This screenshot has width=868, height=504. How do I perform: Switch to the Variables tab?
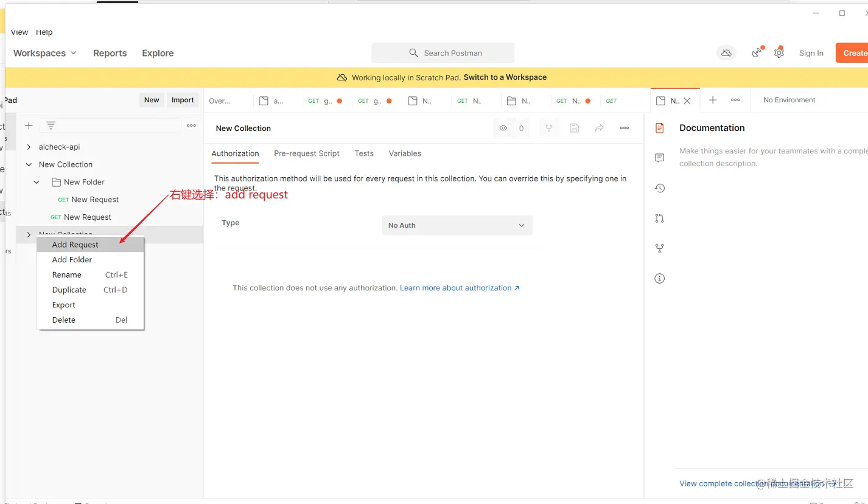405,153
